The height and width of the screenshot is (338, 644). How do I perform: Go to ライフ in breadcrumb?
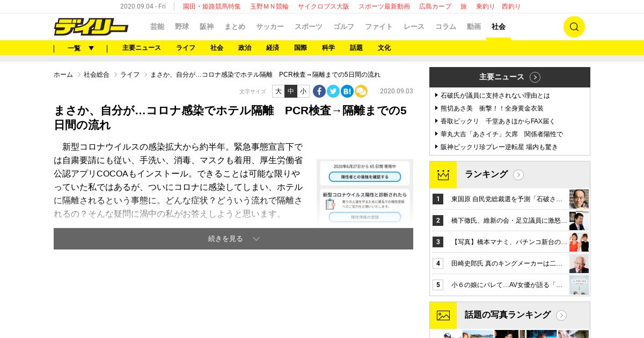(x=130, y=75)
